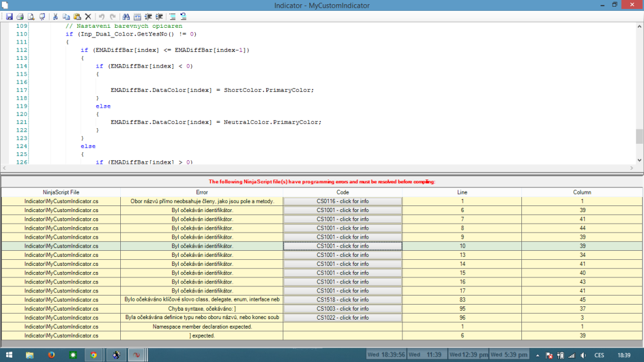Click inside code line 117 ShortColor.PrimaryColor
The height and width of the screenshot is (362, 644).
268,90
